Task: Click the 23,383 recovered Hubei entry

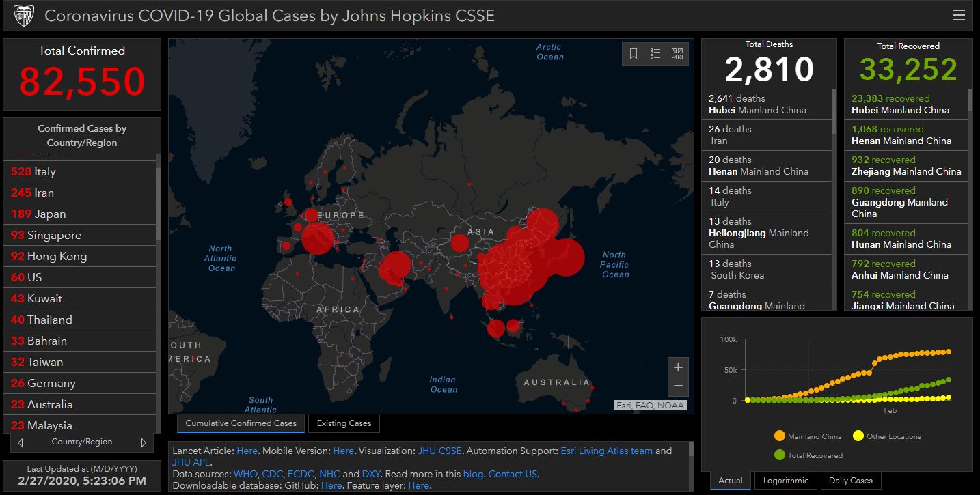Action: click(x=906, y=104)
